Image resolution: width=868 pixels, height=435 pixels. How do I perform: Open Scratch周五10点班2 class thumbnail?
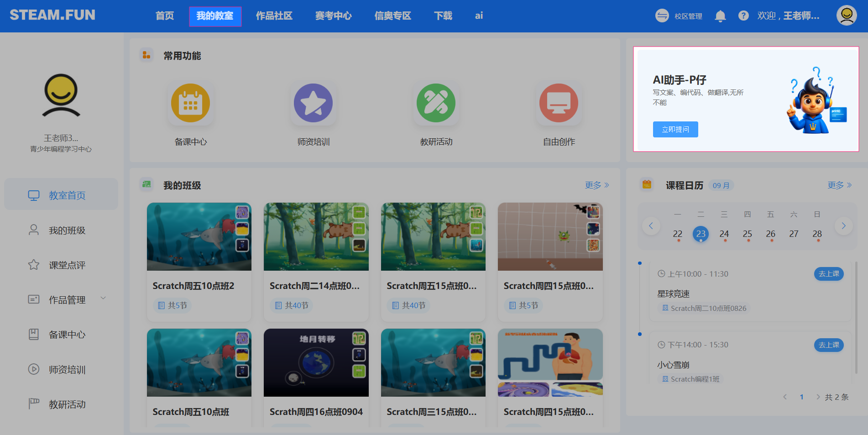click(x=199, y=236)
